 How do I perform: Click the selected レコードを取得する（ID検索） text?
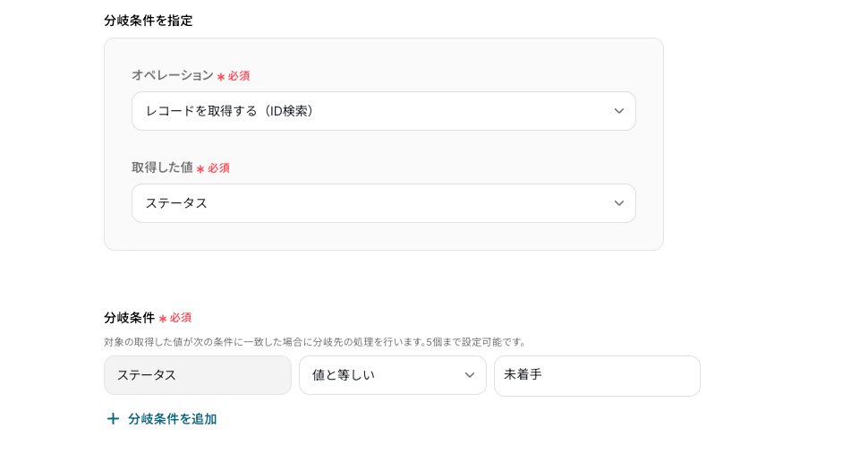click(x=229, y=111)
